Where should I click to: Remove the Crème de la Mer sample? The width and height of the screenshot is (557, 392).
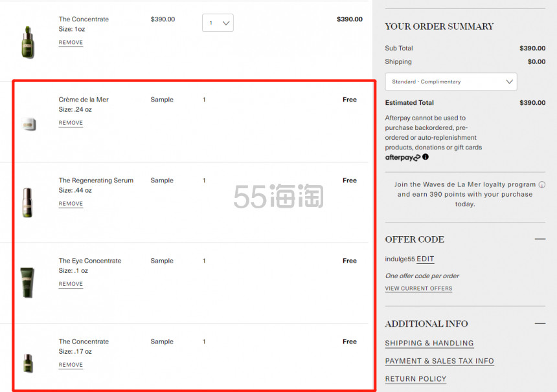[x=71, y=123]
